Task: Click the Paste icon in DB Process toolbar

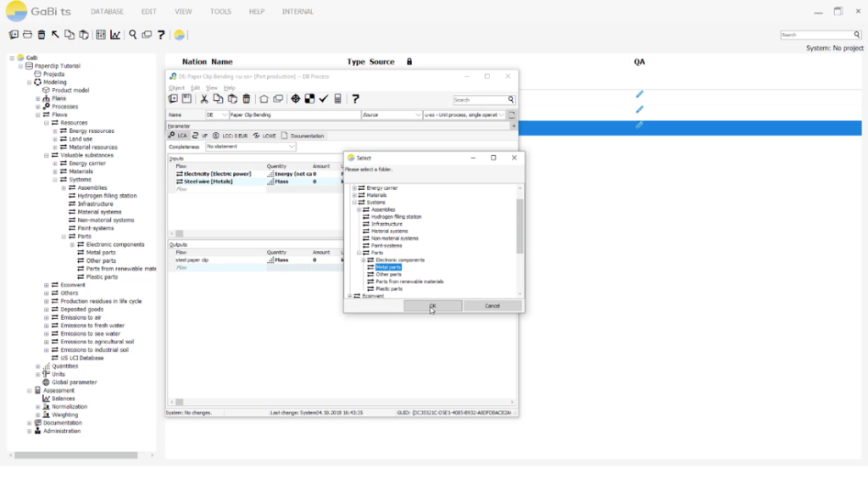Action: pyautogui.click(x=232, y=98)
